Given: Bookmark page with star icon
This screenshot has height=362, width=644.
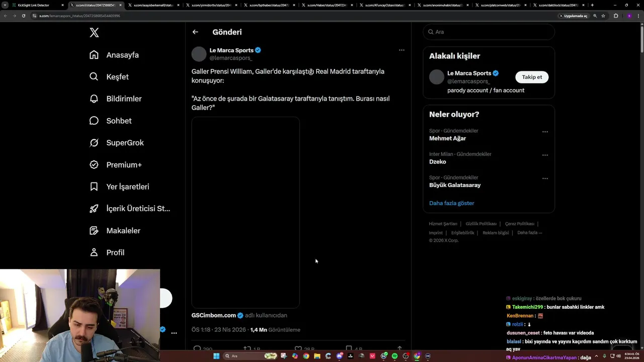Looking at the screenshot, I should pos(603,16).
